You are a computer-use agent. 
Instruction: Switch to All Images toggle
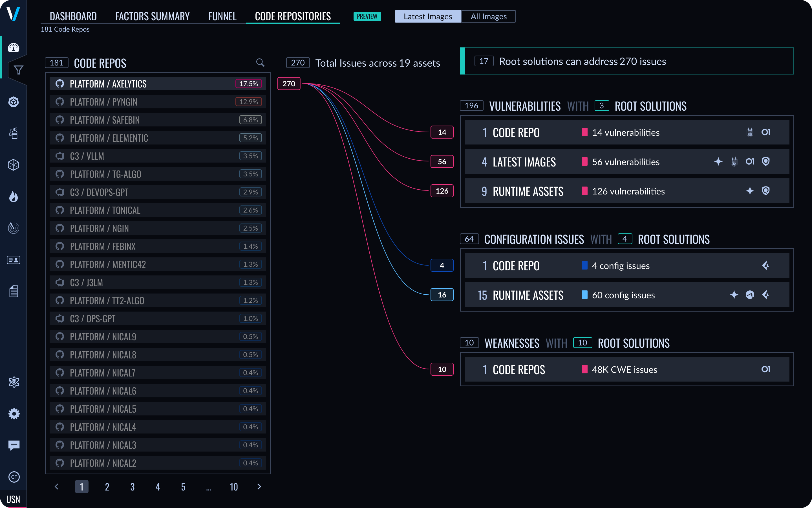pyautogui.click(x=489, y=16)
